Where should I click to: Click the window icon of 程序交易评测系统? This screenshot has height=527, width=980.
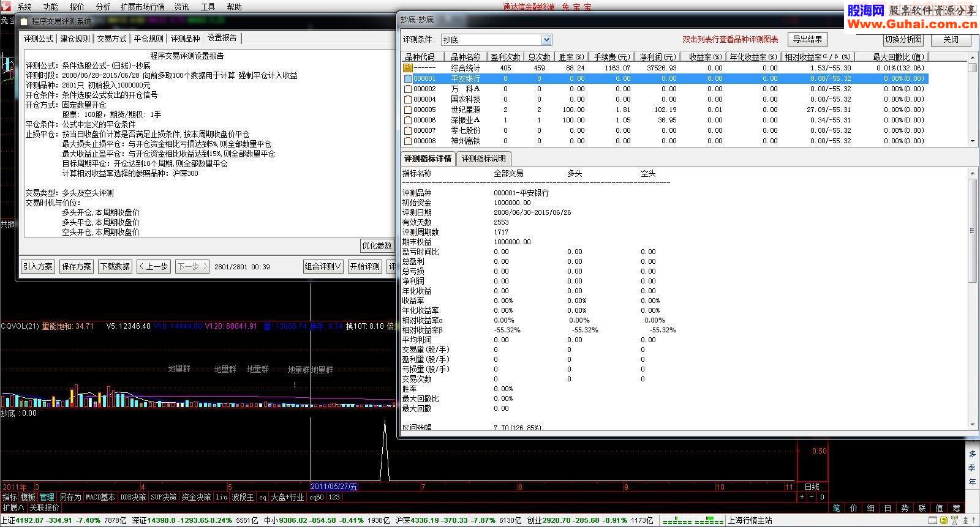pyautogui.click(x=24, y=21)
